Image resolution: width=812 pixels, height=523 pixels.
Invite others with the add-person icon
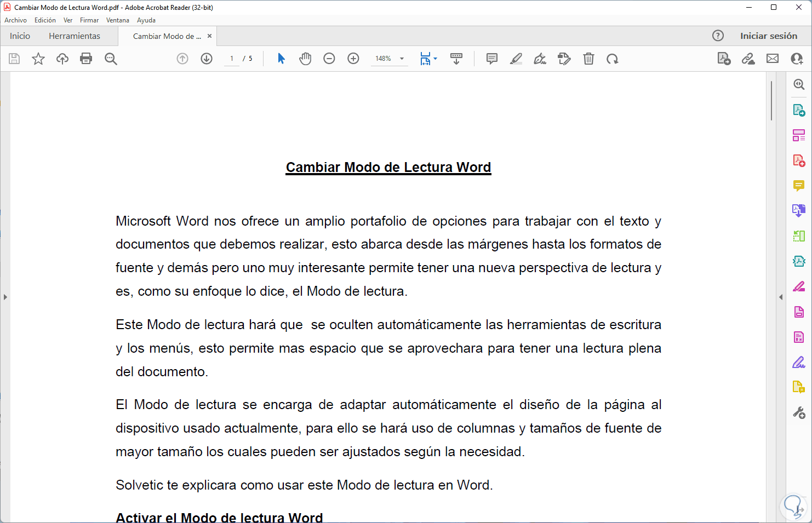coord(797,59)
